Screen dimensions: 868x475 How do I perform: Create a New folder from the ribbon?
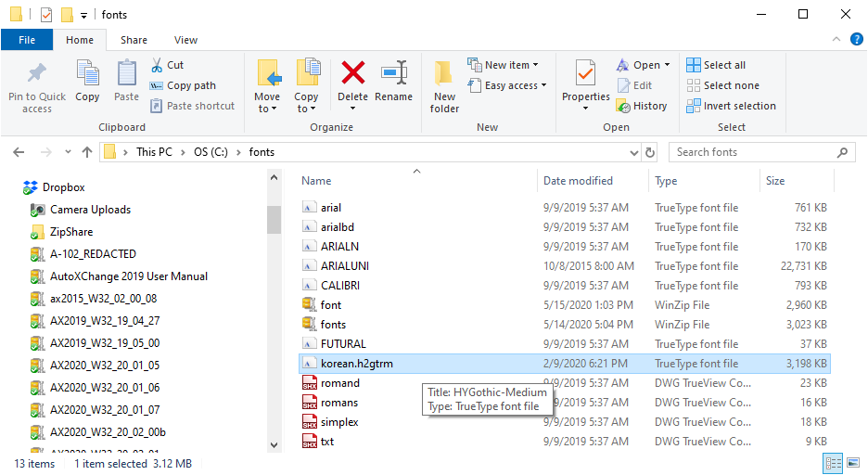click(444, 74)
